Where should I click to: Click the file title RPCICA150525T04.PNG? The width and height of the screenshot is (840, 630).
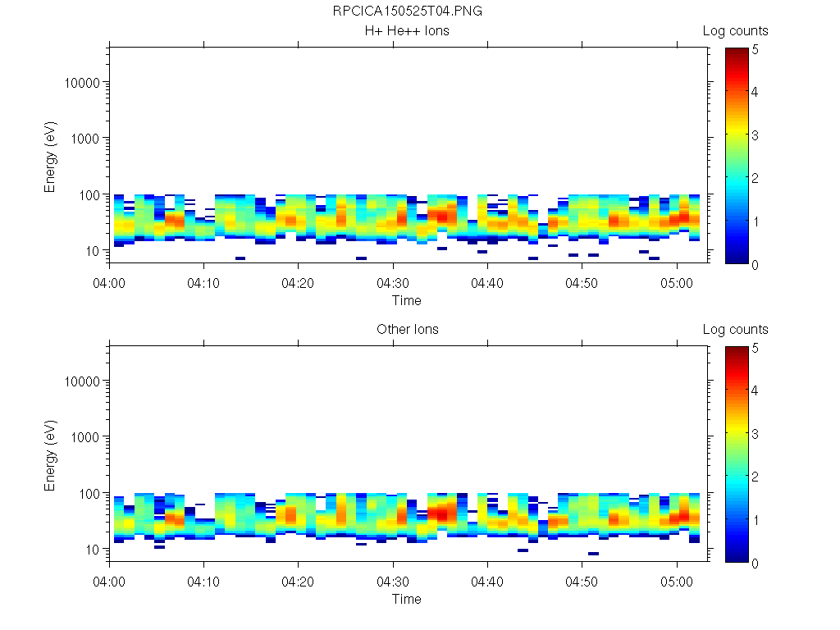tap(407, 11)
